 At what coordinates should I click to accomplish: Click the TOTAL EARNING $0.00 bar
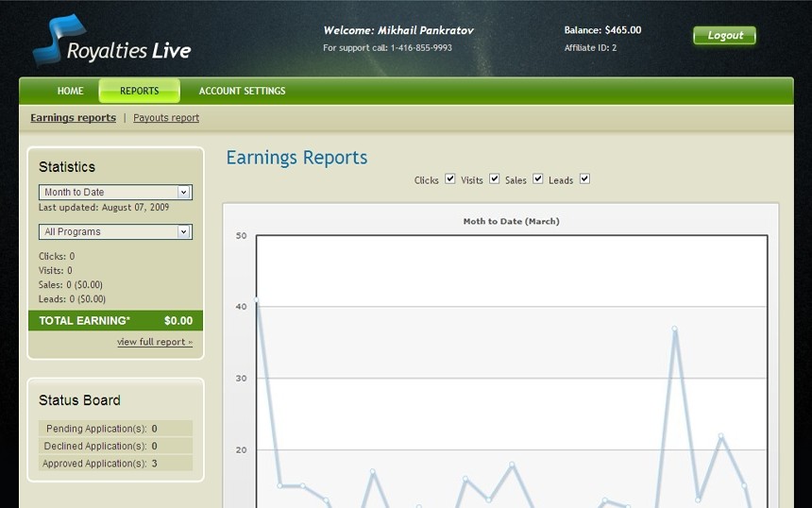pos(115,320)
